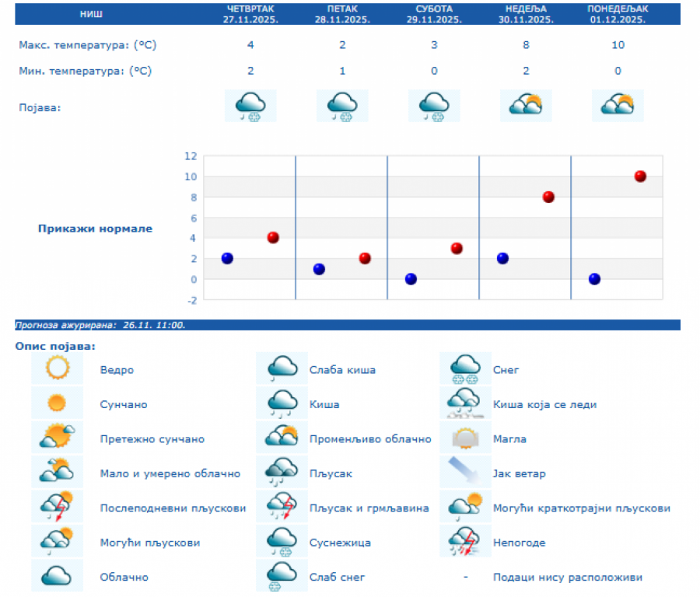Click the Пљусак и грмљавина legend icon
Viewport: 700px width, 597px height.
point(282,507)
